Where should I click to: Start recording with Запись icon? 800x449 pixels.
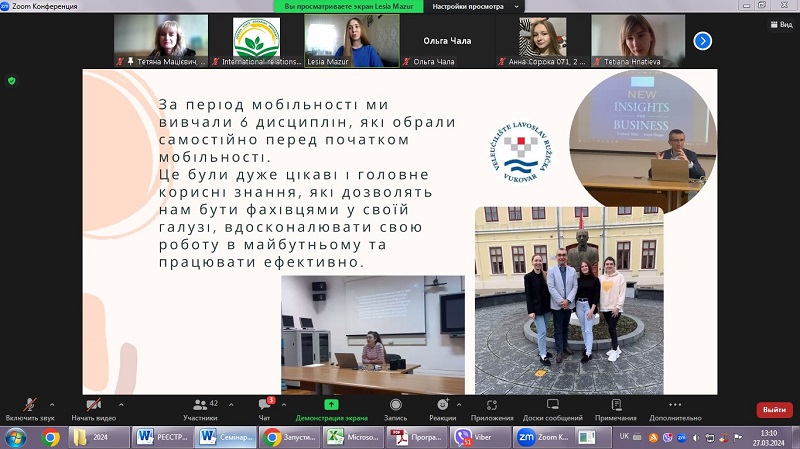coord(395,404)
